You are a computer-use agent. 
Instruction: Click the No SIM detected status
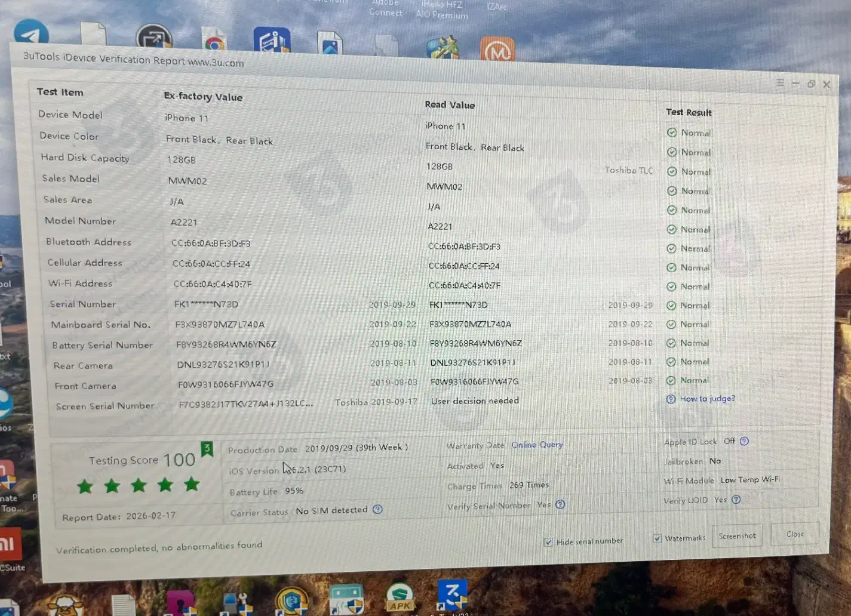(331, 510)
